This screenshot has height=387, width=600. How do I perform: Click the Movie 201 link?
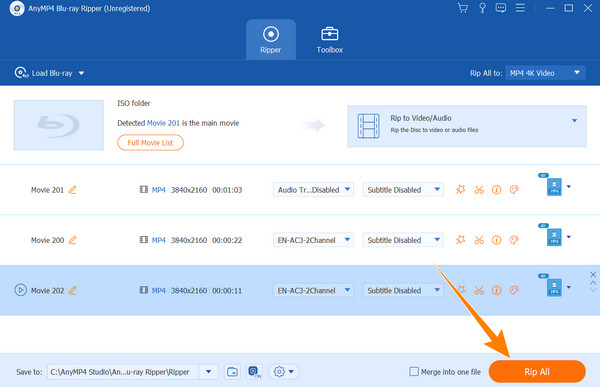click(x=163, y=123)
